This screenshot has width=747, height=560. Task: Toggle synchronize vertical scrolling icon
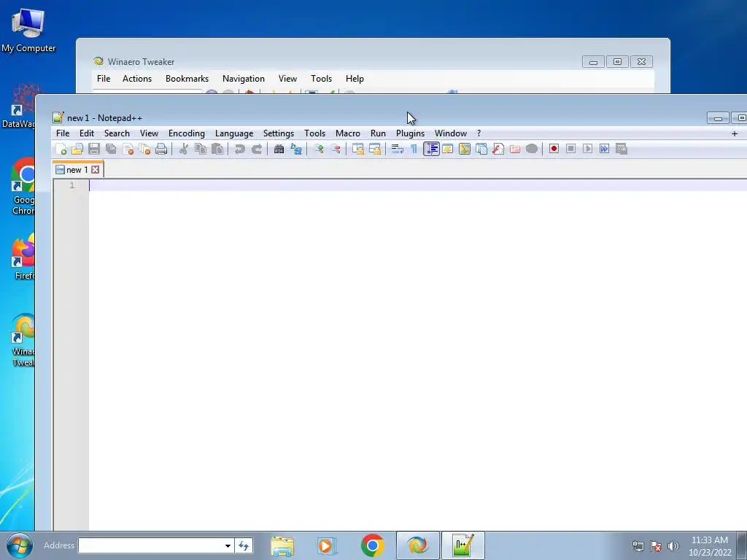coord(357,149)
